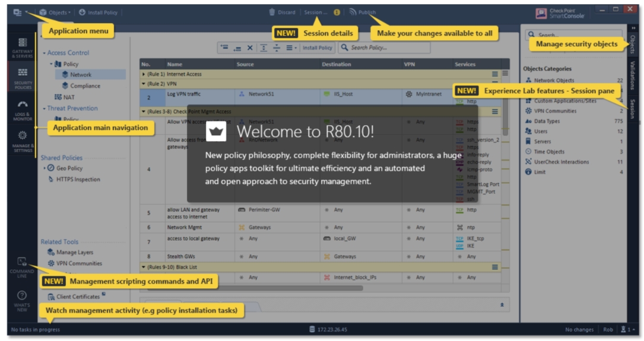Click the rulebase horizontal scrollbar
Image resolution: width=644 pixels, height=341 pixels.
click(x=255, y=288)
